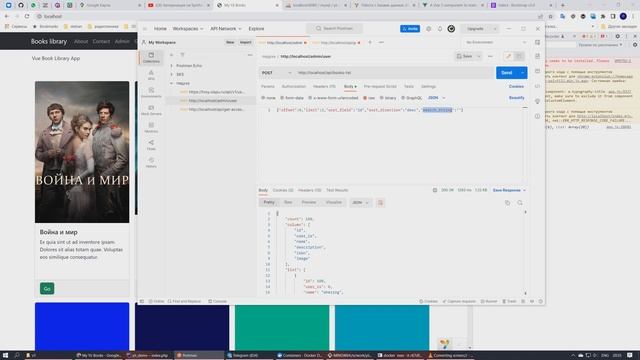Open the APIs sidebar panel in Postman
The image size is (640, 360).
[x=151, y=75]
